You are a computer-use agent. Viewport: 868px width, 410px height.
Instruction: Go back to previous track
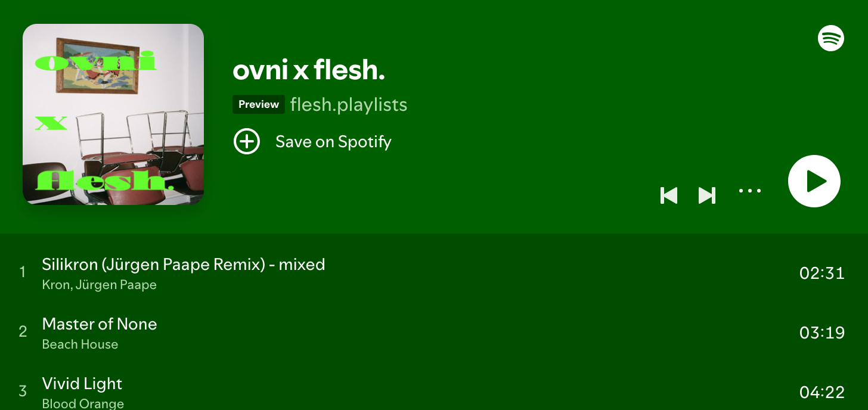pyautogui.click(x=669, y=195)
